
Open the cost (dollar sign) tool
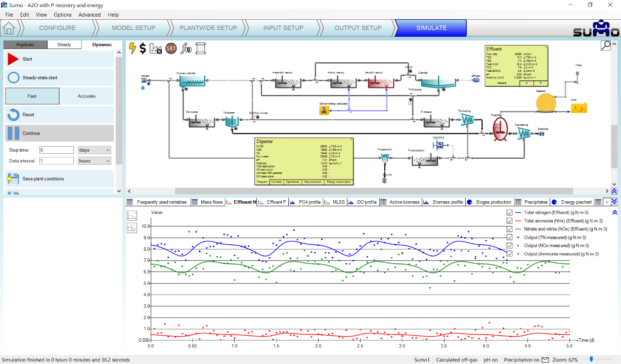tap(143, 49)
